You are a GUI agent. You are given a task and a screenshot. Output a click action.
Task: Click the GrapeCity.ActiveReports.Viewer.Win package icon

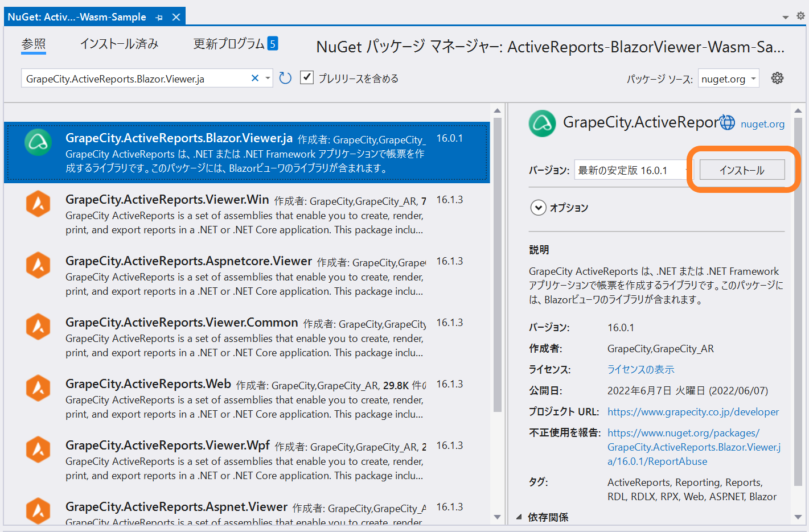point(38,204)
